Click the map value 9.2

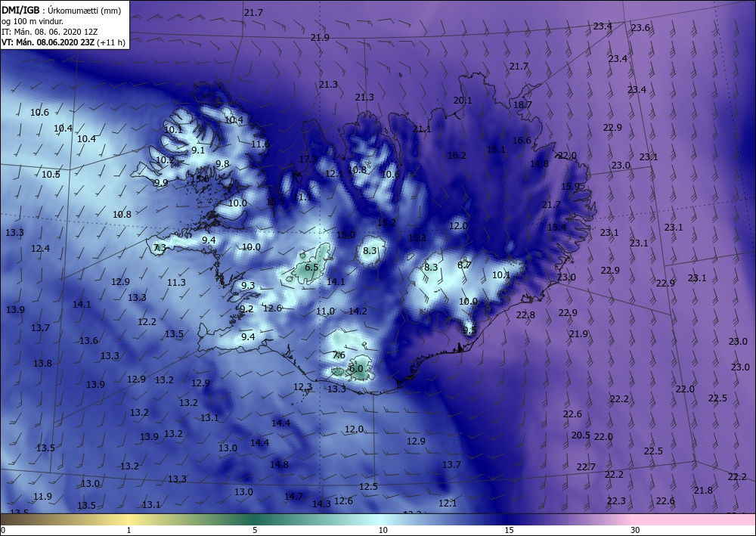coord(246,308)
